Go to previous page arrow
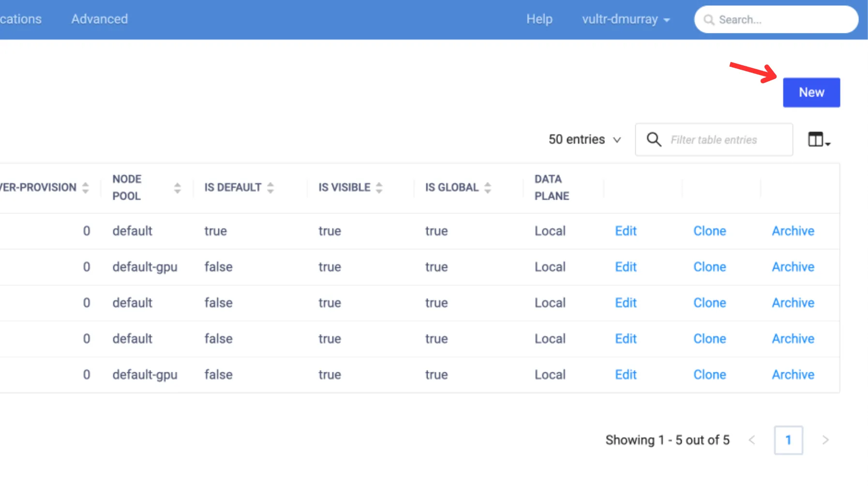This screenshot has width=868, height=492. pyautogui.click(x=752, y=440)
